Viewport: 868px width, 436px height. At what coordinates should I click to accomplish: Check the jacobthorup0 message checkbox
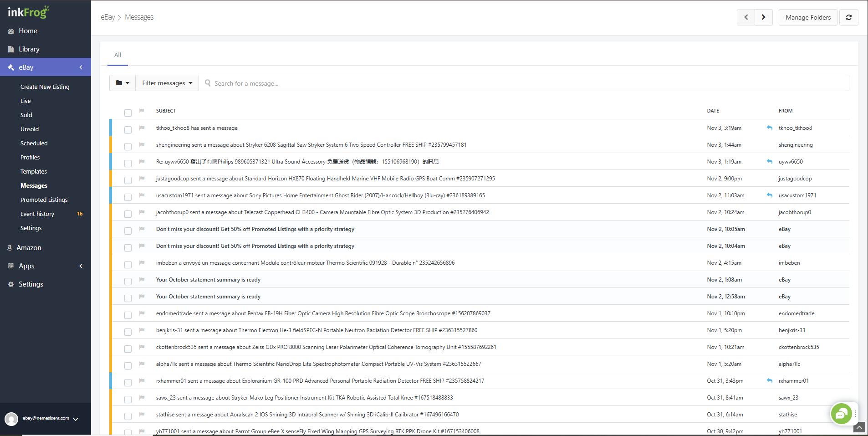[x=128, y=214]
